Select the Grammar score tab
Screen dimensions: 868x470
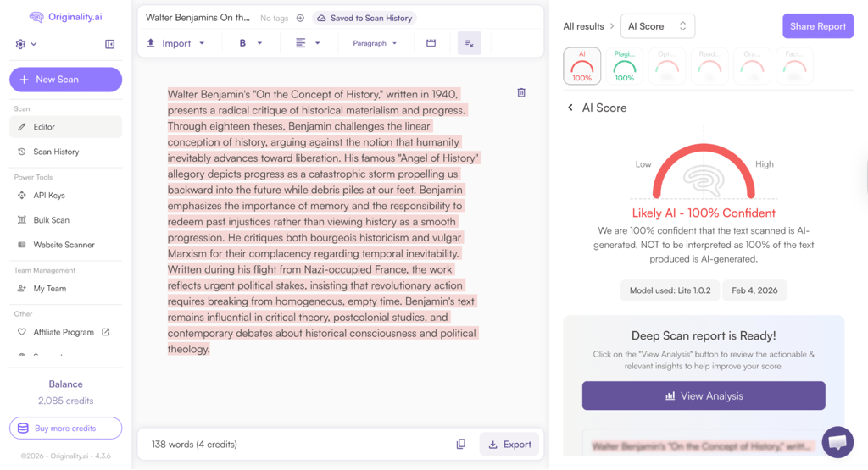(753, 66)
